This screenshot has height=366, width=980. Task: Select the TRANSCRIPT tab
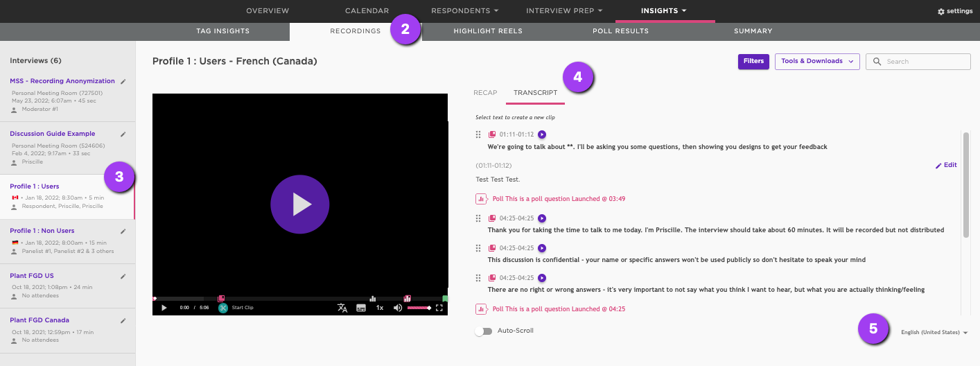point(535,93)
